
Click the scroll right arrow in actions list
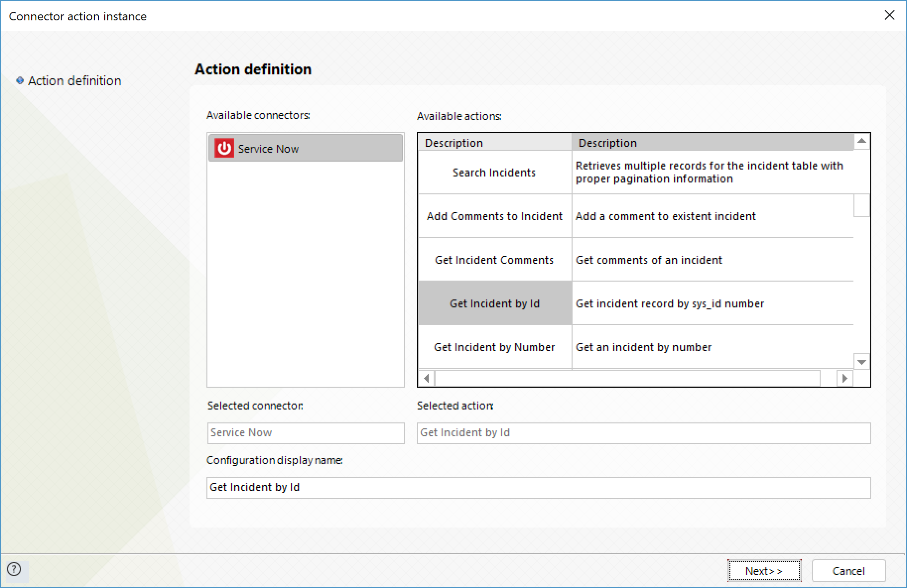844,378
